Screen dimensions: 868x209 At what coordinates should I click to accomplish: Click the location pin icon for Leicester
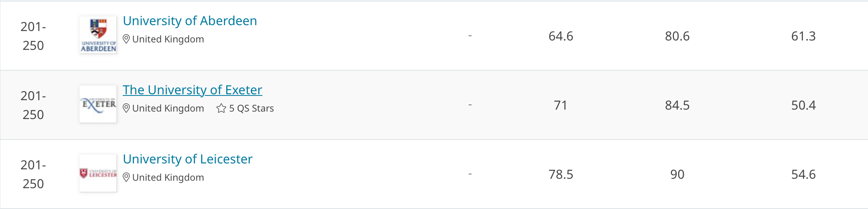coord(126,178)
